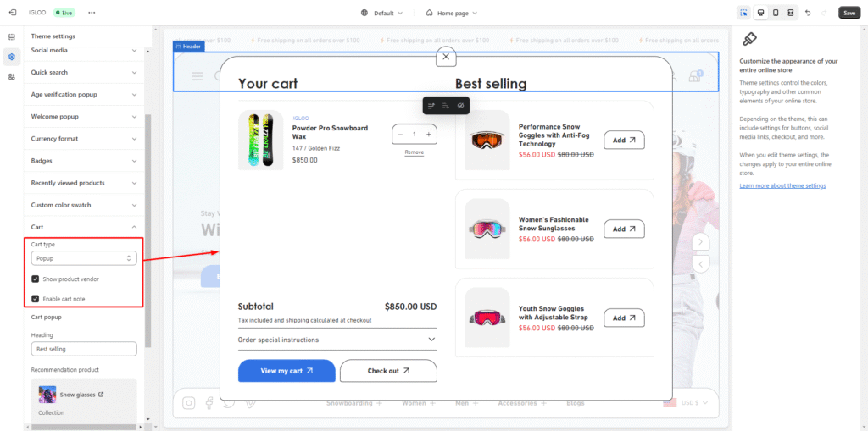Click the exit editor icon

coord(12,13)
